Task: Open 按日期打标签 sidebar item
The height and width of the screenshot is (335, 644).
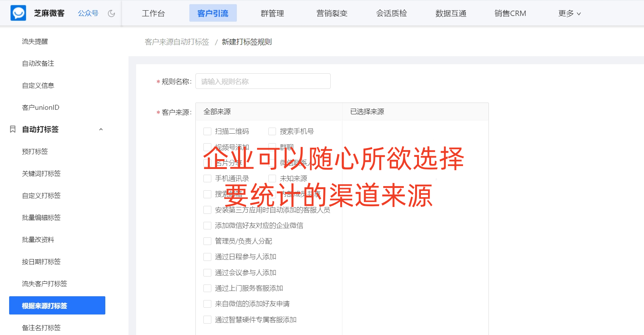Action: pyautogui.click(x=41, y=262)
